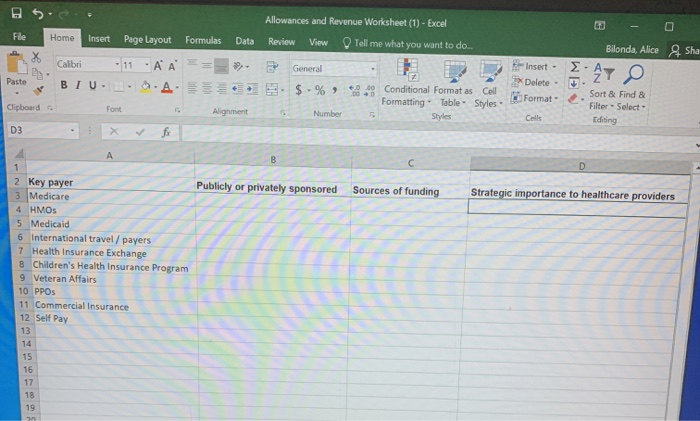Click the Increase Font Size icon

[158, 66]
